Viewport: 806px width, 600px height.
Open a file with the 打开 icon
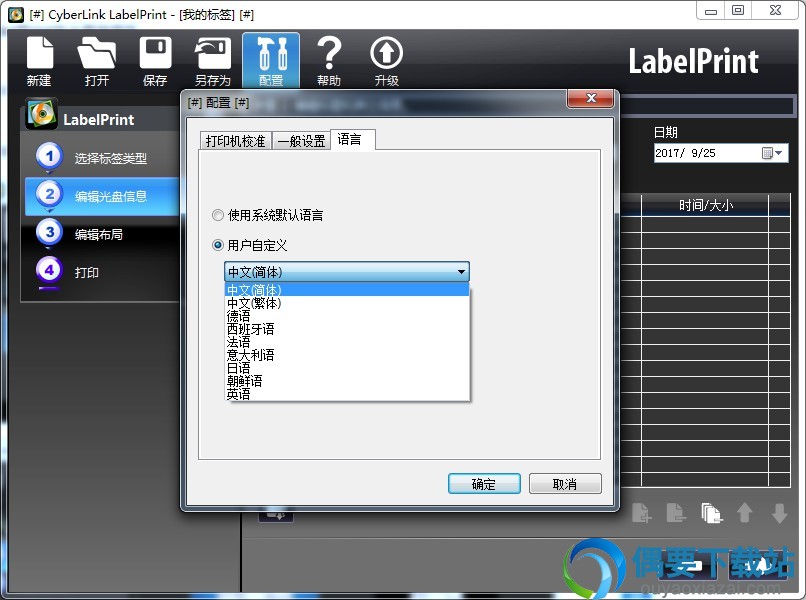point(97,61)
